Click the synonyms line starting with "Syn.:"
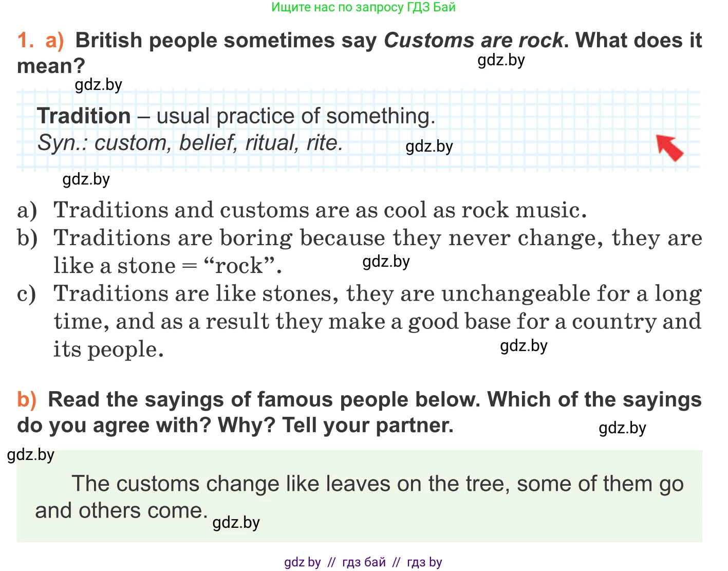This screenshot has height=571, width=728. [190, 143]
